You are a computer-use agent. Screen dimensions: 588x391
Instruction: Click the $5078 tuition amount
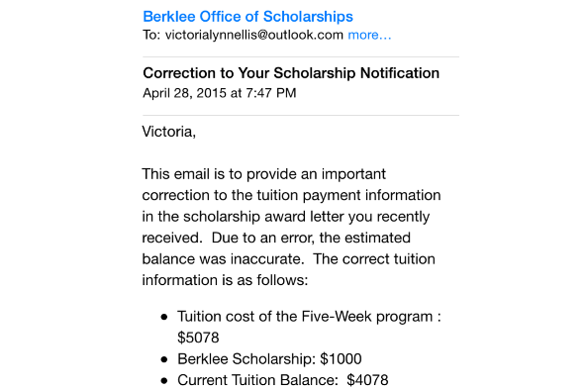point(198,338)
